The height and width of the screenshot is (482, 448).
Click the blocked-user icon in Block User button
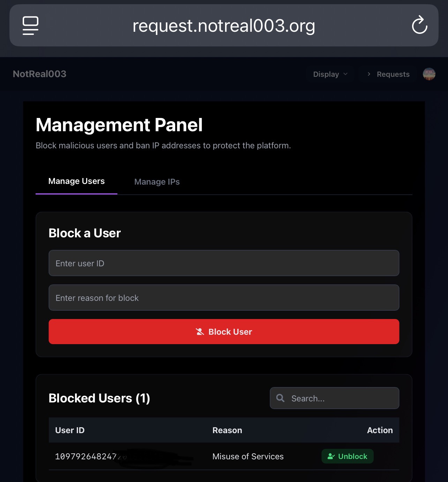click(200, 332)
